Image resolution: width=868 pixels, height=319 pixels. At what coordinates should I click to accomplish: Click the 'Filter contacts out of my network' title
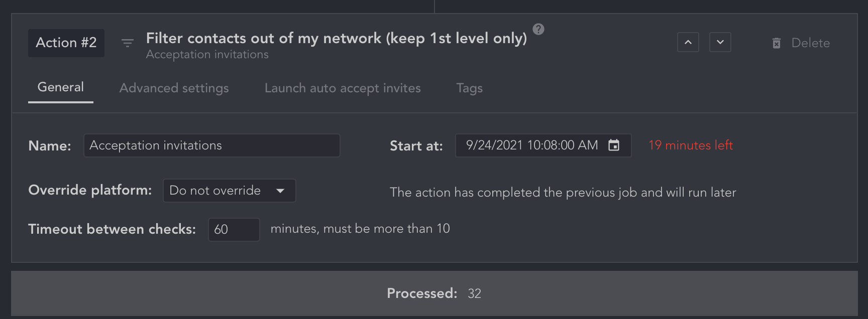336,38
